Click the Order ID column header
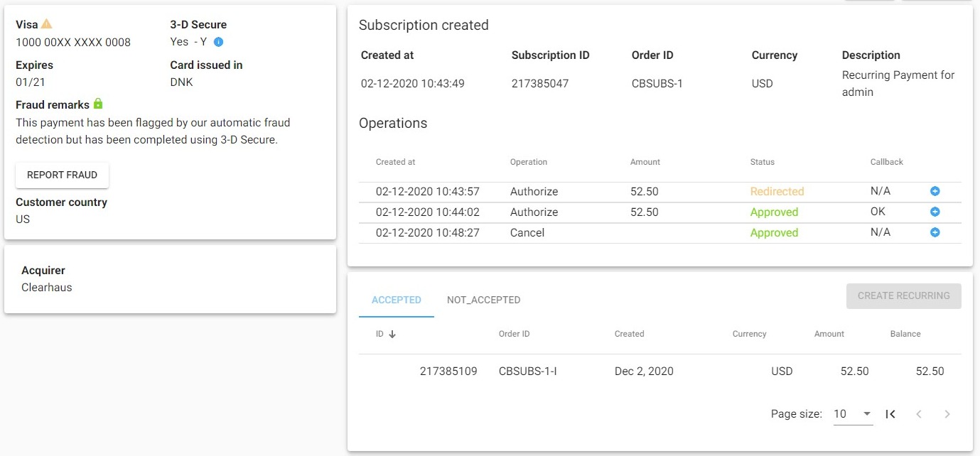The height and width of the screenshot is (456, 980). click(514, 334)
